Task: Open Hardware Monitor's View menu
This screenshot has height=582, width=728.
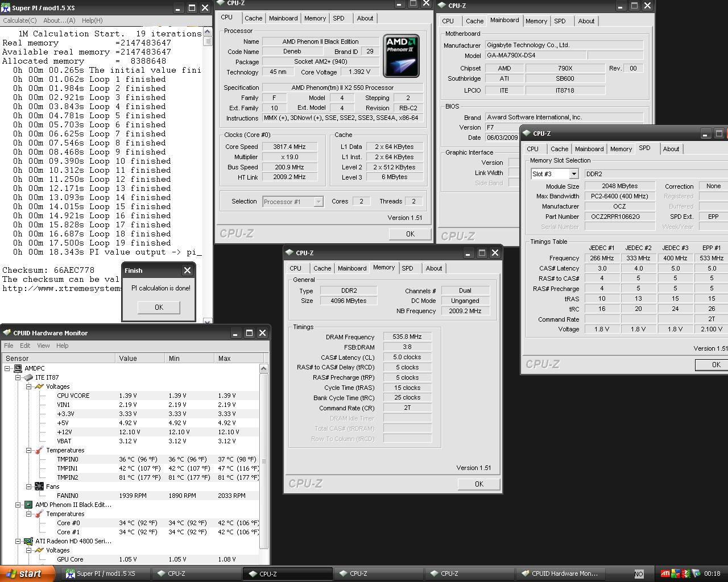Action: 43,346
